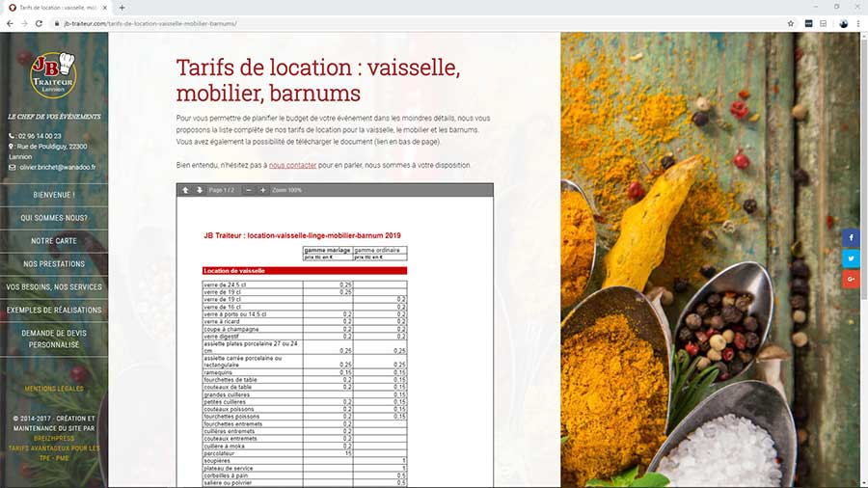The image size is (868, 488).
Task: Click the Zoom 100% label
Action: tap(286, 190)
